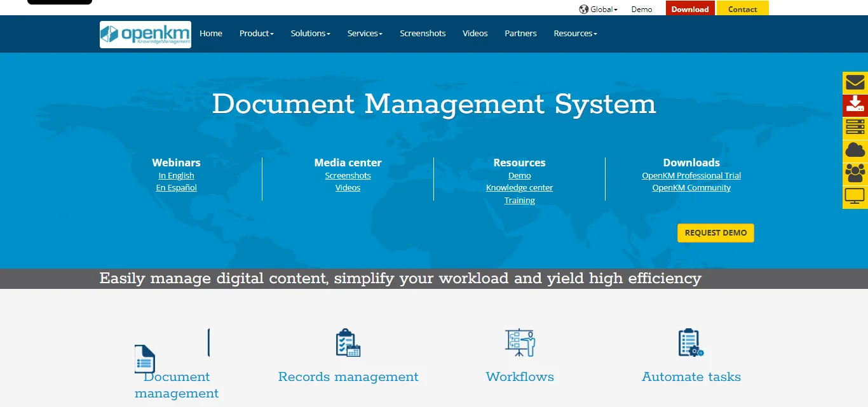Click the users group icon in sidebar
Viewport: 868px width, 407px height.
[855, 174]
